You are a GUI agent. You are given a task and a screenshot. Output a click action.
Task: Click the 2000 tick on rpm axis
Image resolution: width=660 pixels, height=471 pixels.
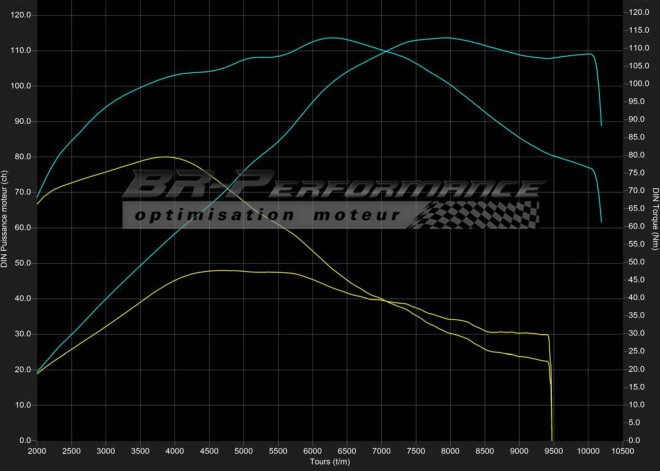(37, 452)
